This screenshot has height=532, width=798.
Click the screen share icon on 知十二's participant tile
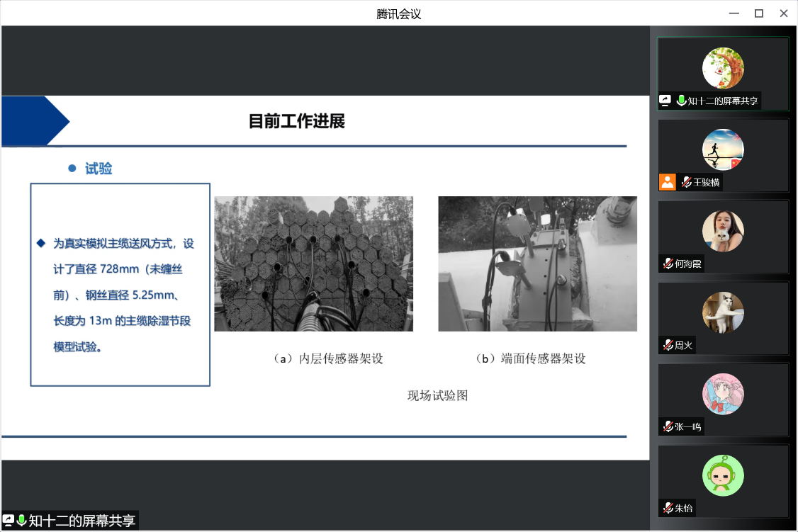pos(665,101)
